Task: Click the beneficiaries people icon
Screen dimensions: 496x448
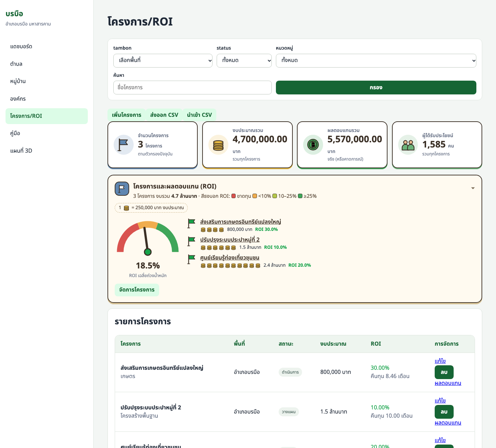Action: coord(408,145)
